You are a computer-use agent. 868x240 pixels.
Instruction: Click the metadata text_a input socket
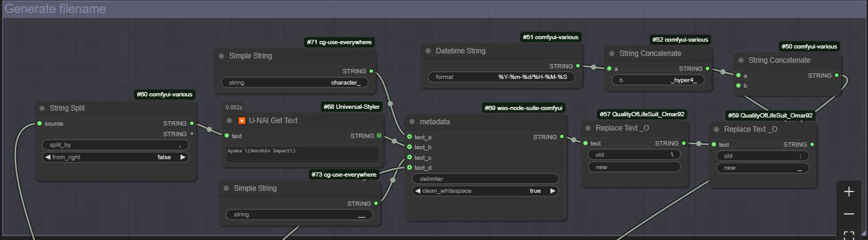coord(409,137)
